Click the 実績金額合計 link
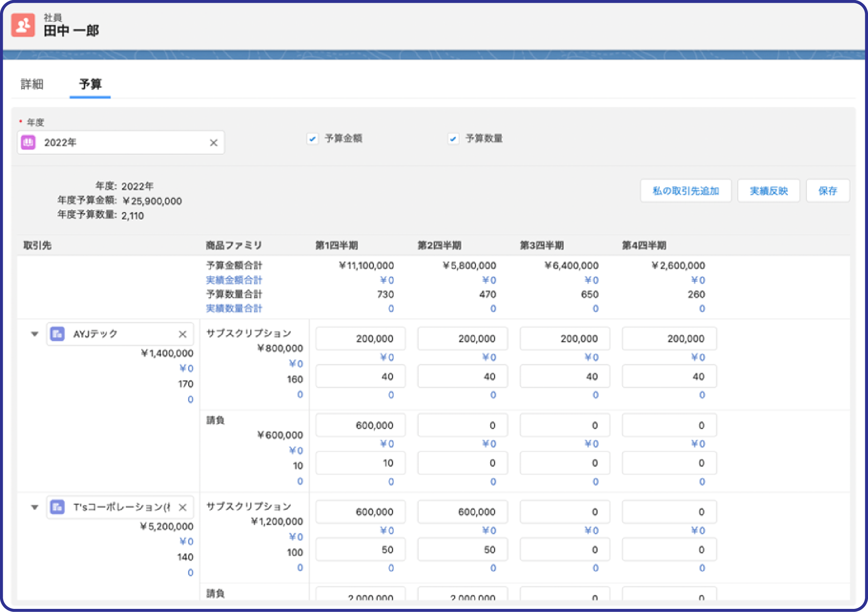This screenshot has width=868, height=612. 234,280
